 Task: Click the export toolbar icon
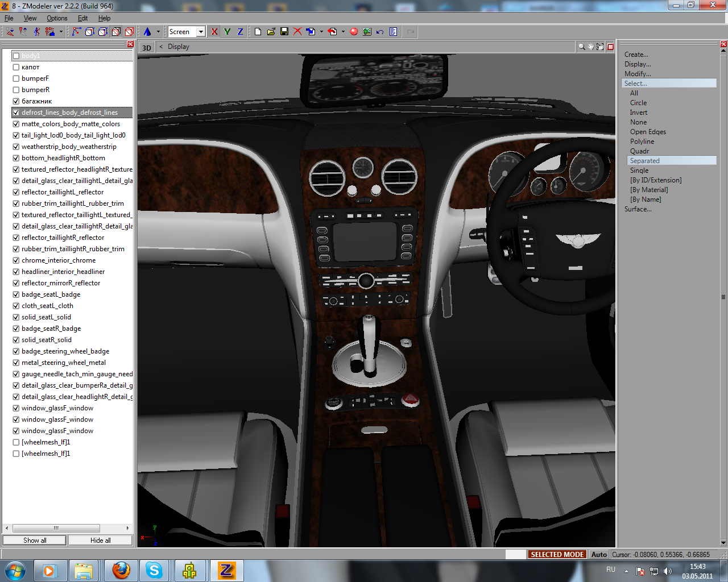(x=333, y=32)
